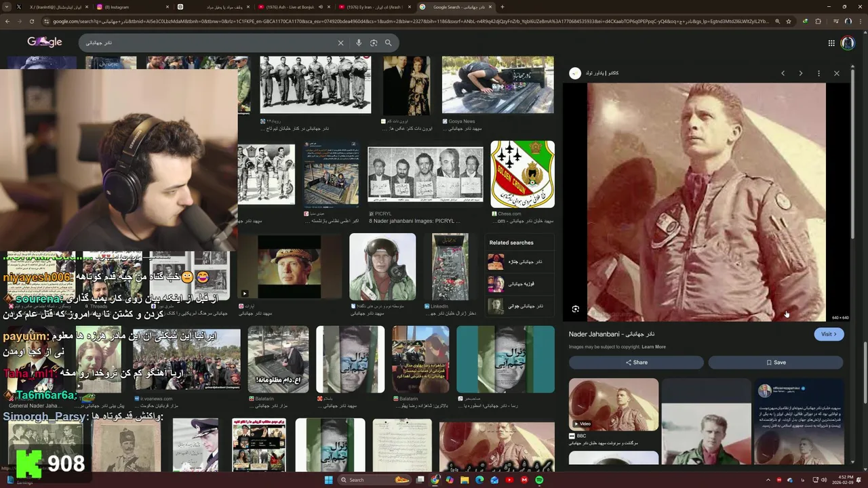Open the Golden Crown emblem image

522,174
